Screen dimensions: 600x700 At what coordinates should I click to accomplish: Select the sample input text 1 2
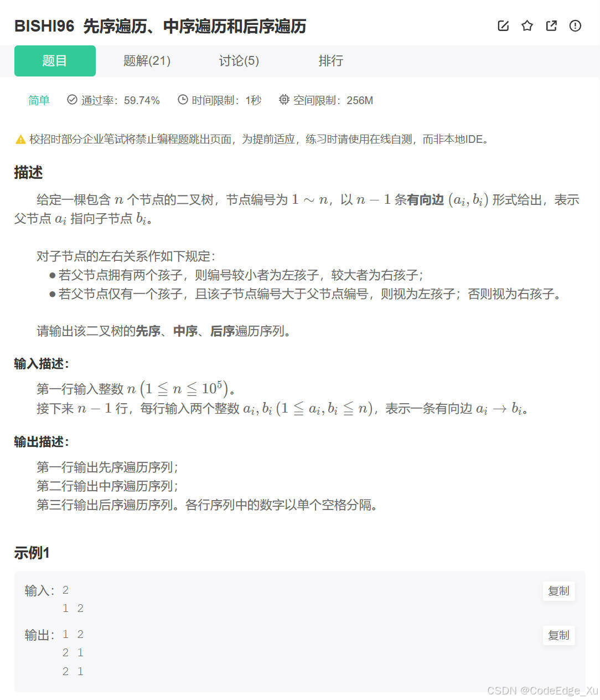tap(73, 608)
